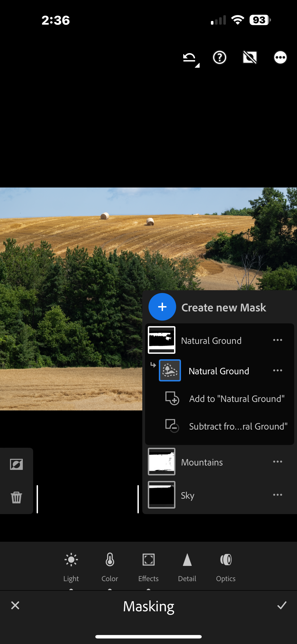Image resolution: width=297 pixels, height=644 pixels.
Task: Open the Detail adjustments tab
Action: coord(187,568)
